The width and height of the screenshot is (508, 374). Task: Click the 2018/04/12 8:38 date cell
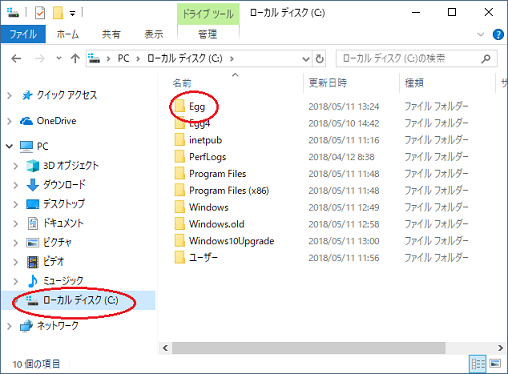point(341,157)
